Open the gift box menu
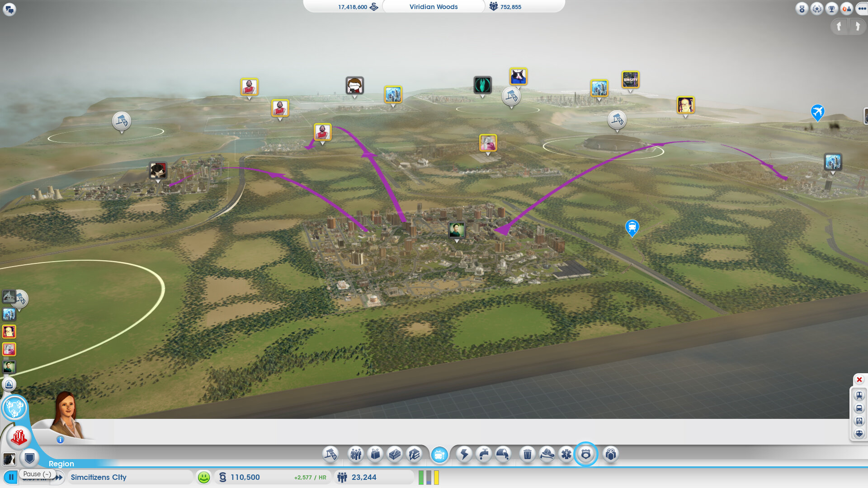The height and width of the screenshot is (488, 868). point(611,454)
